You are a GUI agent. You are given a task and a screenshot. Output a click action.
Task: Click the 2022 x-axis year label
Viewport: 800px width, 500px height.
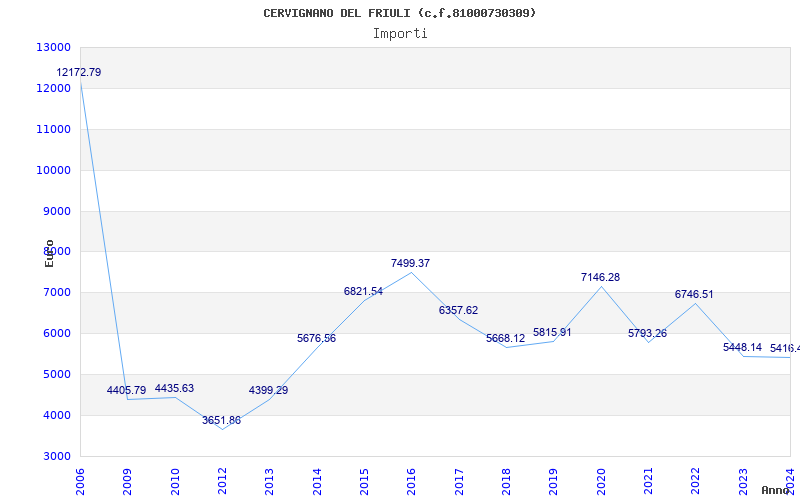coord(695,482)
